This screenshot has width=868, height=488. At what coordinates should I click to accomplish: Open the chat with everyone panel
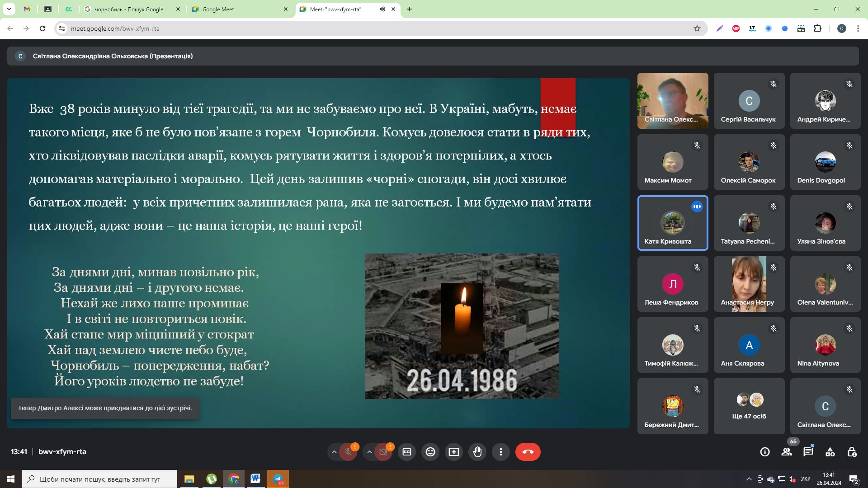[808, 452]
